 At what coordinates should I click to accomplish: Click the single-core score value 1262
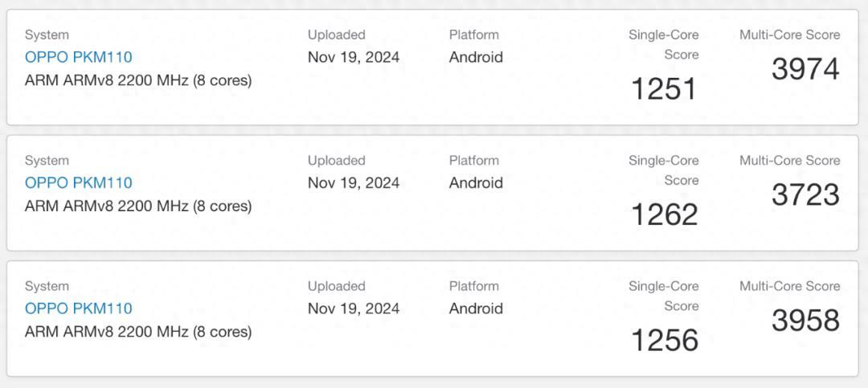click(x=664, y=214)
